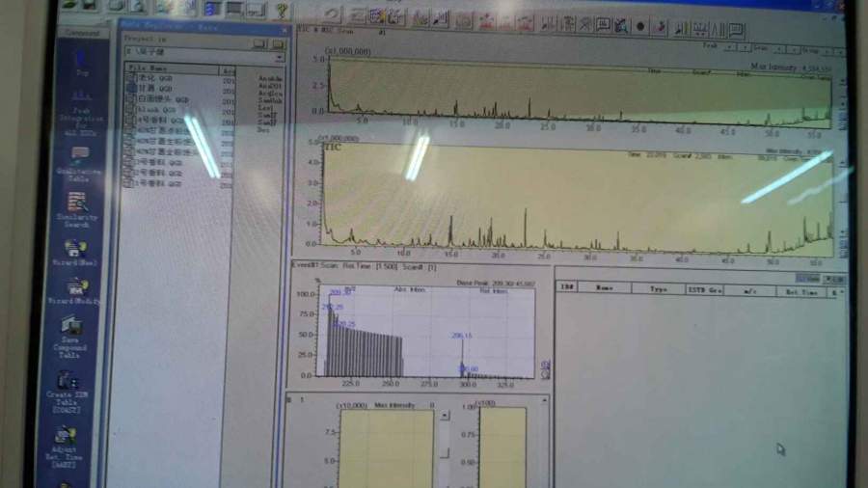868x488 pixels.
Task: Select the second file in the data list
Action: click(155, 89)
